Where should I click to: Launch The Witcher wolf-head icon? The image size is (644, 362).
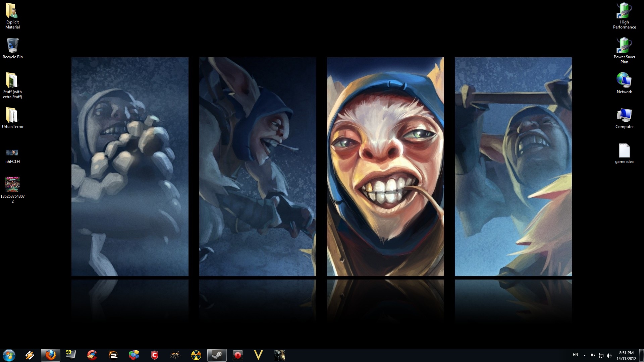point(175,355)
